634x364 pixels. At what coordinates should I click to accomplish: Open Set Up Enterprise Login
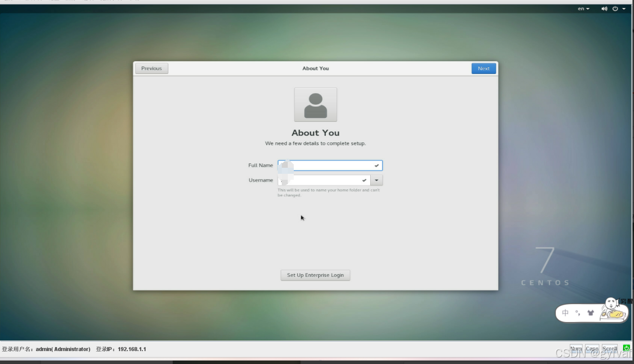coord(315,275)
